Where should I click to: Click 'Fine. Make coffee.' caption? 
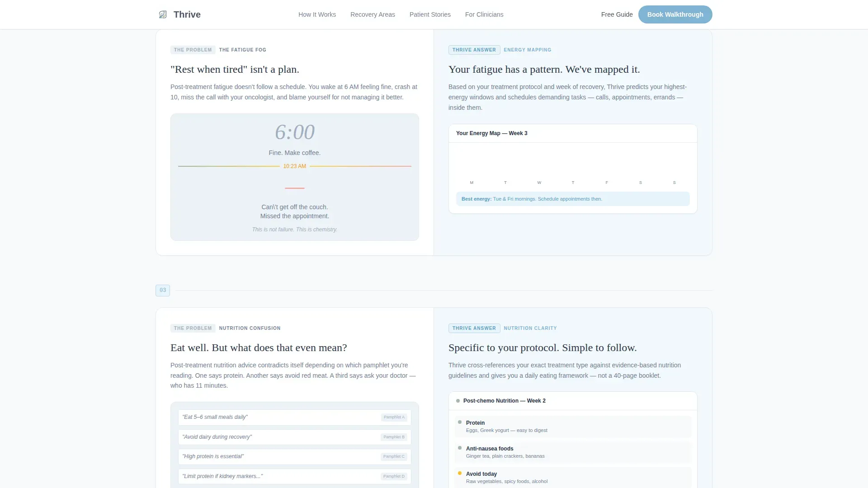tap(295, 153)
